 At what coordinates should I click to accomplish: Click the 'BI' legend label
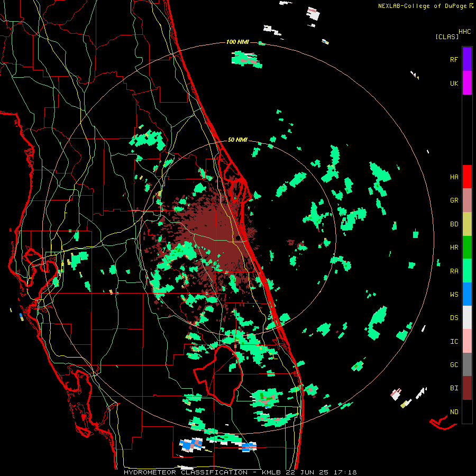pos(454,388)
